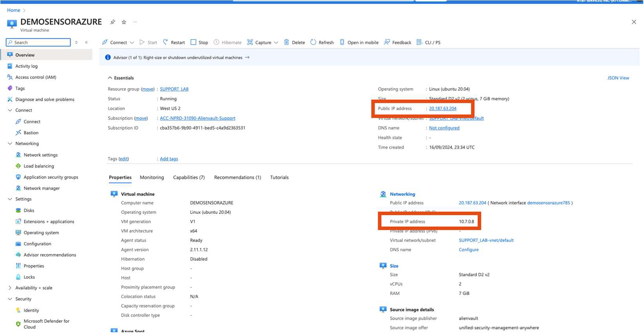The width and height of the screenshot is (644, 333).
Task: Collapse the Connect sidebar group
Action: (10, 110)
